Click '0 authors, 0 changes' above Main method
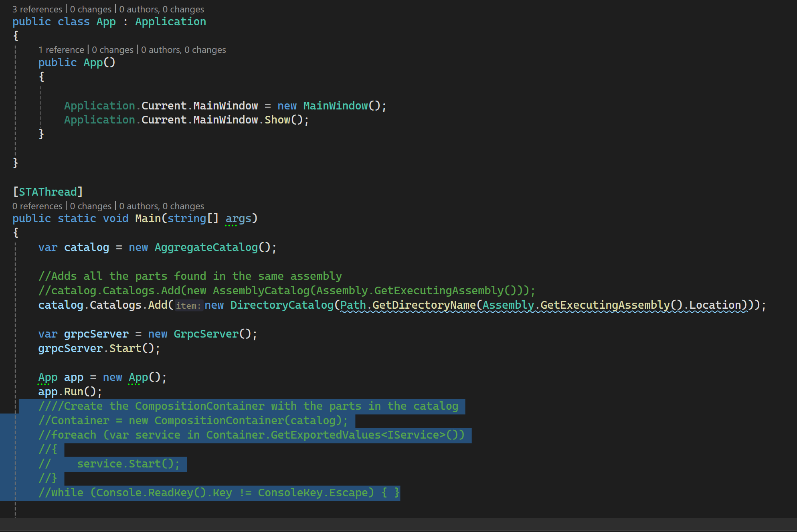 161,206
